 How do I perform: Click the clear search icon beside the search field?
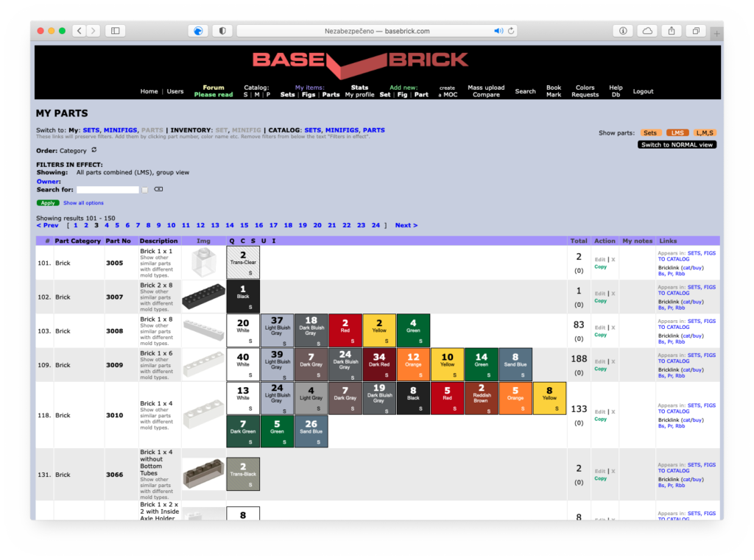coord(158,190)
